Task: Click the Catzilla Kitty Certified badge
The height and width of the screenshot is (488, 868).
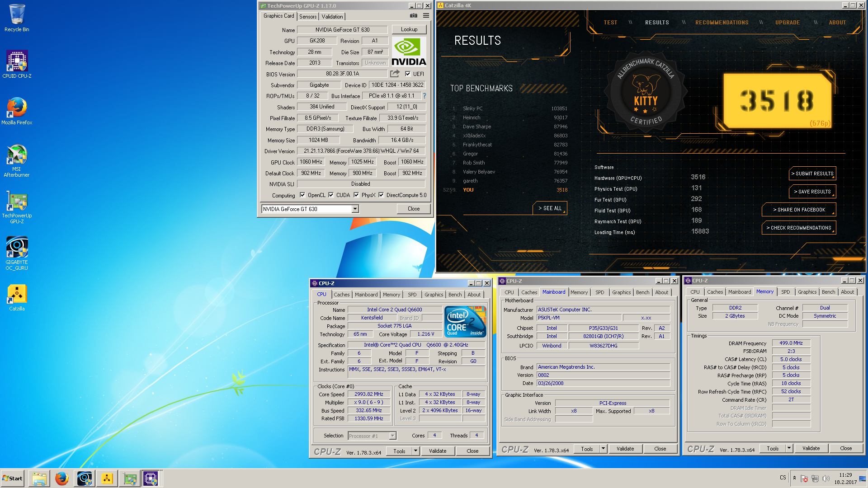Action: coord(646,93)
